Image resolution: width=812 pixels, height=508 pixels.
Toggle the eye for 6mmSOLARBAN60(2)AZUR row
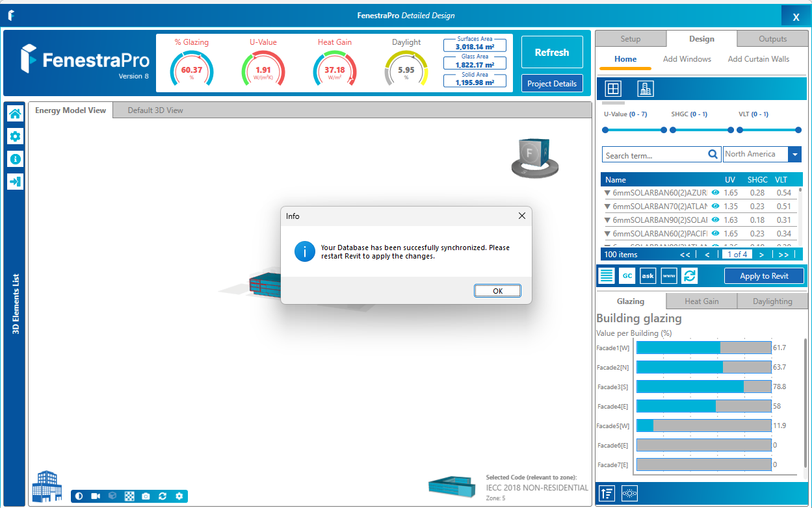(715, 193)
